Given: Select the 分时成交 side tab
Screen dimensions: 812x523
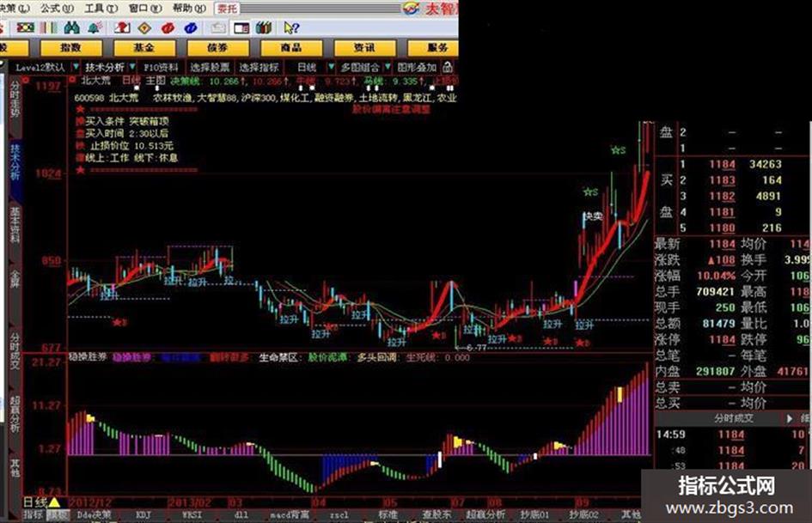Looking at the screenshot, I should [x=15, y=351].
